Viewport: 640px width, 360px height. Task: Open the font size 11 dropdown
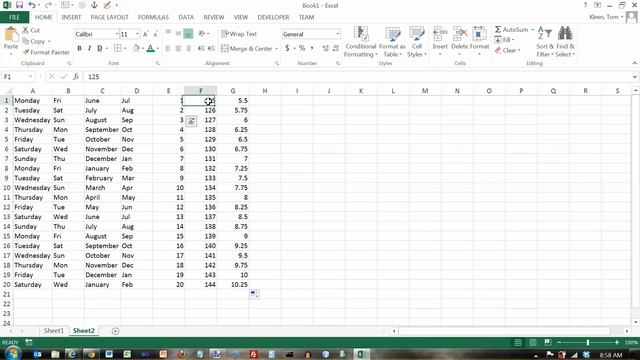[x=138, y=34]
